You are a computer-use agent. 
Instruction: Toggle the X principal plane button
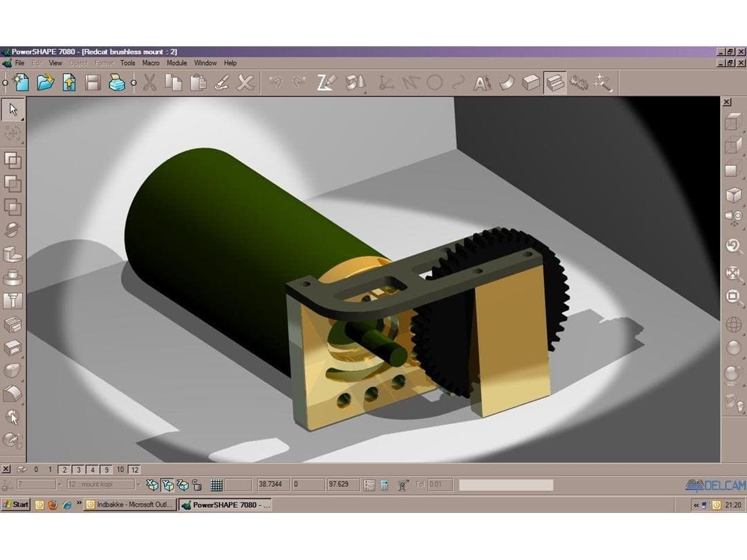(152, 485)
